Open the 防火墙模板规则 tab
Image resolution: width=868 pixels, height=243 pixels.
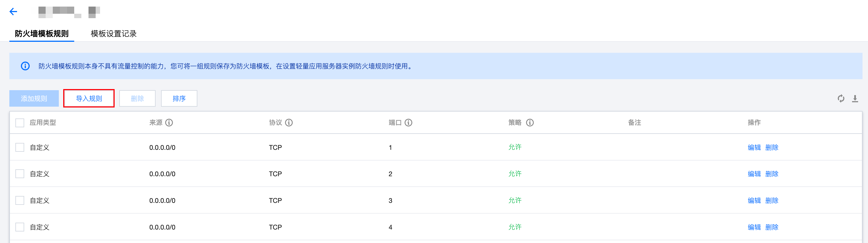click(x=42, y=34)
